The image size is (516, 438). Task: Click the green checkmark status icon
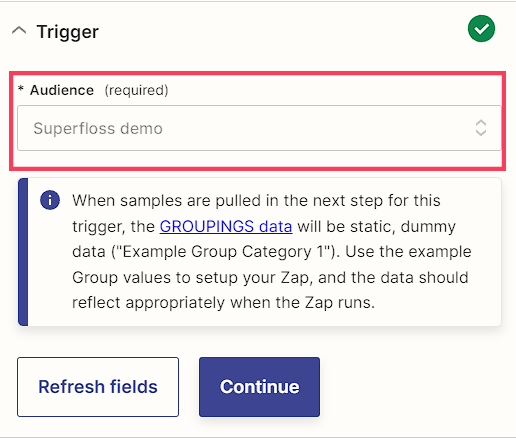pos(481,29)
